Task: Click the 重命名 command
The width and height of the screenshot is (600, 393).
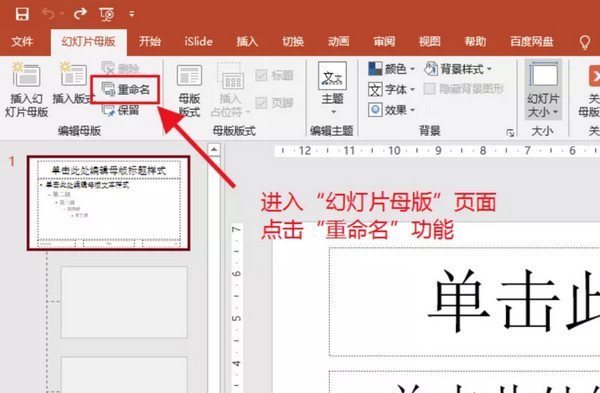Action: [x=126, y=90]
